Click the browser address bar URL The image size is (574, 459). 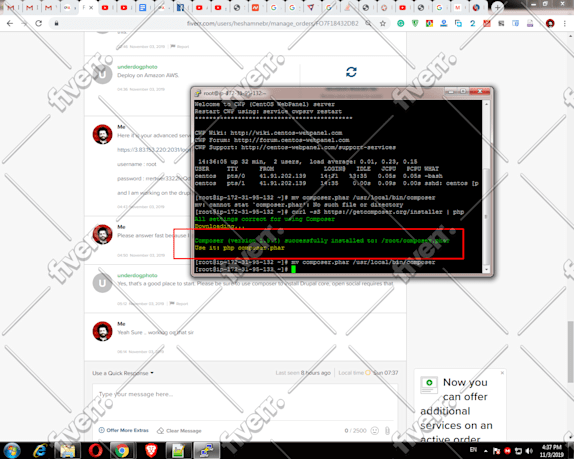272,23
